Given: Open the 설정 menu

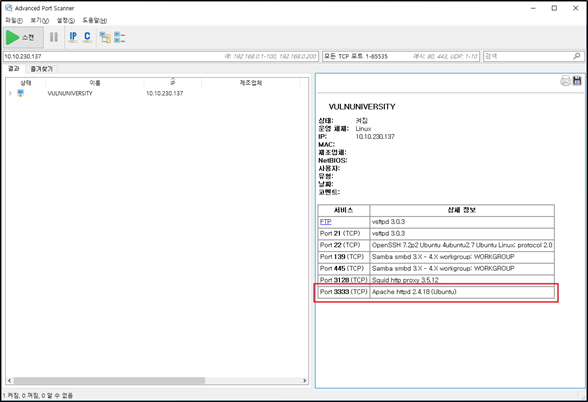Looking at the screenshot, I should pos(66,21).
